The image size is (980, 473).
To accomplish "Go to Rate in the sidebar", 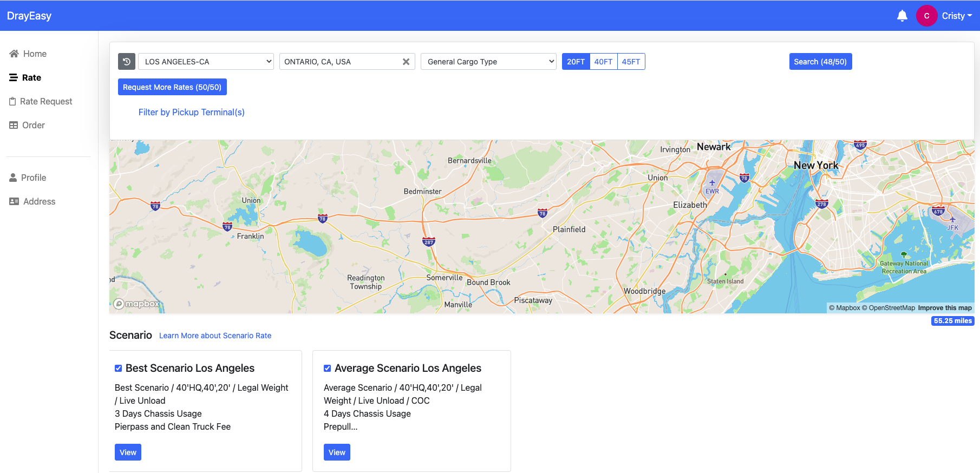I will coord(31,77).
